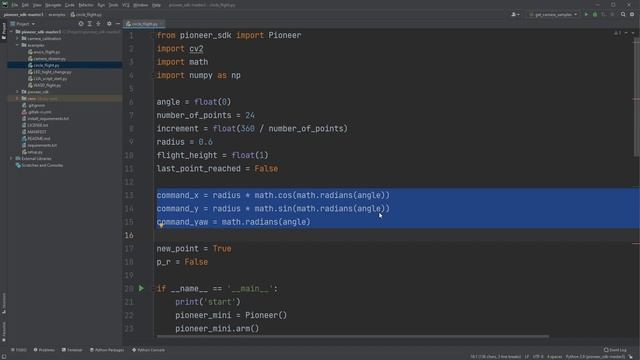640x360 pixels.
Task: Open the View menu
Action: pyautogui.click(x=37, y=5)
